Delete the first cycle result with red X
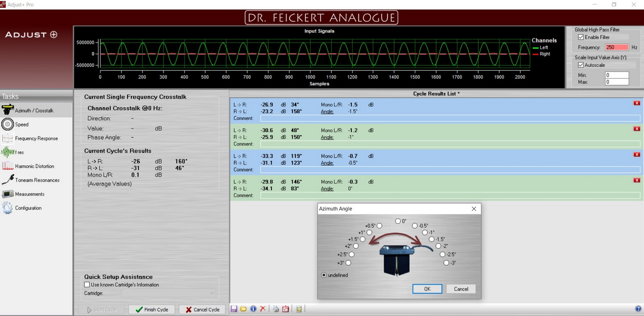Image resolution: width=644 pixels, height=316 pixels. point(637,103)
